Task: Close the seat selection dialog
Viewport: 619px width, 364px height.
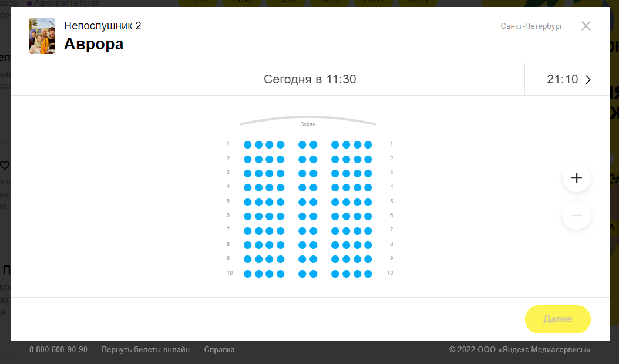Action: (x=586, y=26)
